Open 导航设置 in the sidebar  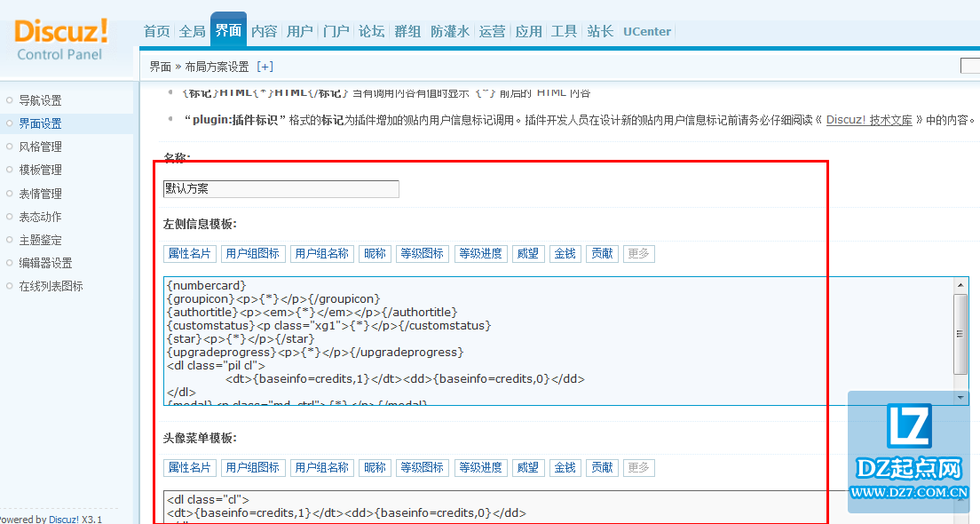(x=40, y=100)
